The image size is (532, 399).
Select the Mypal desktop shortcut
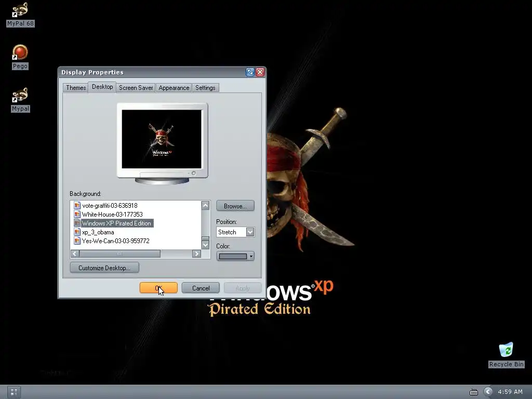(20, 100)
